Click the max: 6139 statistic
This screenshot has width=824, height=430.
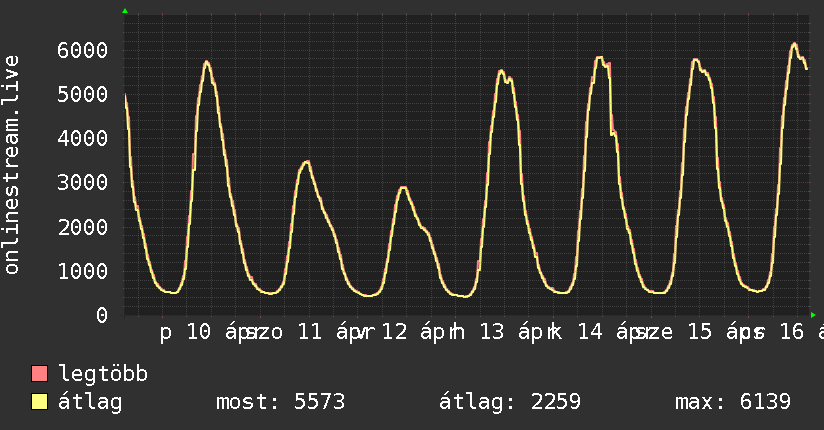pyautogui.click(x=733, y=402)
